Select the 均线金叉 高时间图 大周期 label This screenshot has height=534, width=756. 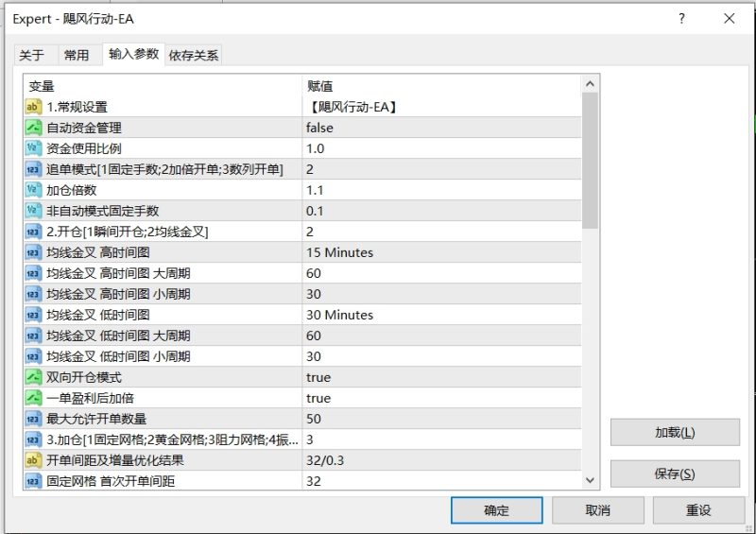tap(118, 273)
